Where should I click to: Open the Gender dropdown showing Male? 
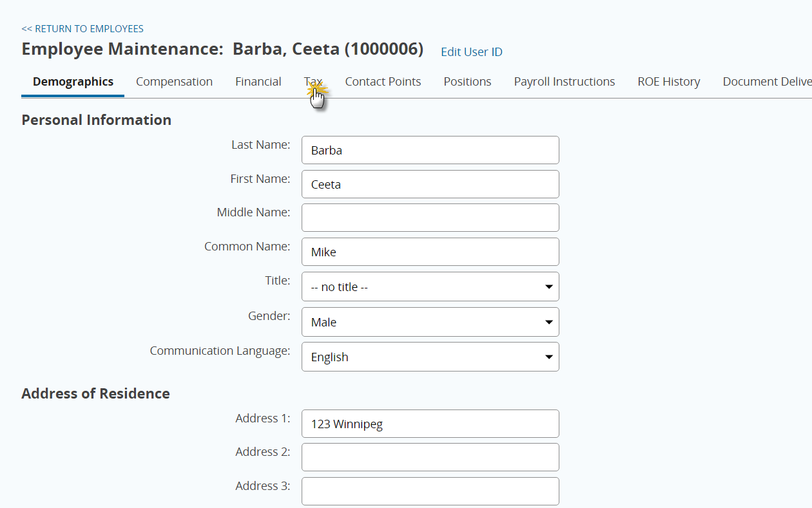tap(430, 322)
